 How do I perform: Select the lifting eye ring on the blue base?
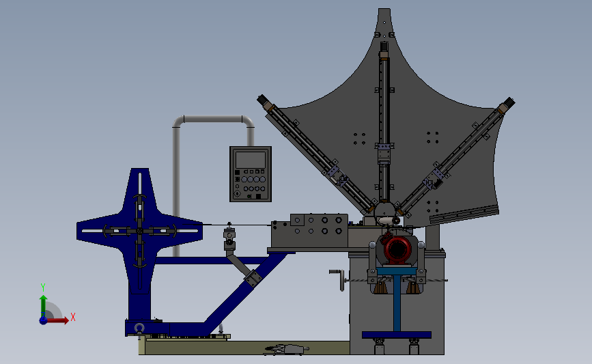click(139, 328)
